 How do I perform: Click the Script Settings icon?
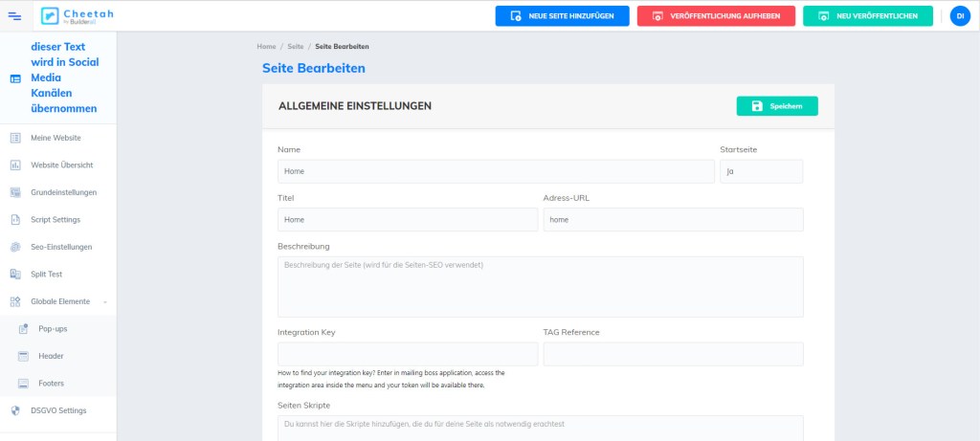(x=15, y=220)
